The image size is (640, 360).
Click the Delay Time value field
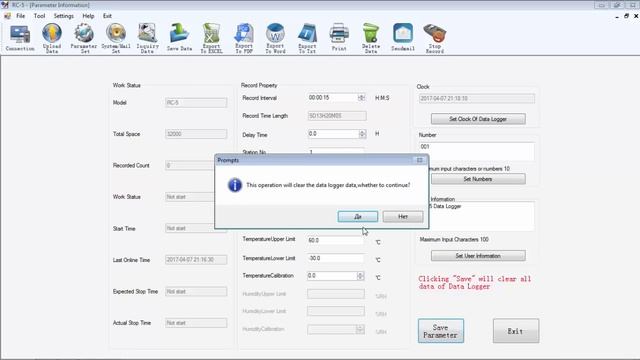333,134
